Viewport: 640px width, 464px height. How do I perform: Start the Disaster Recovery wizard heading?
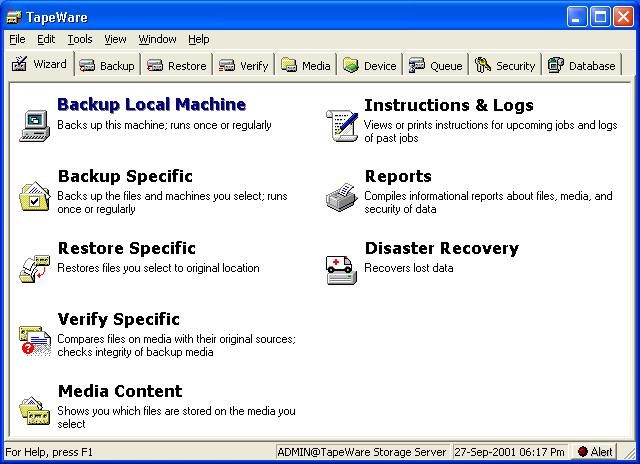pyautogui.click(x=442, y=248)
